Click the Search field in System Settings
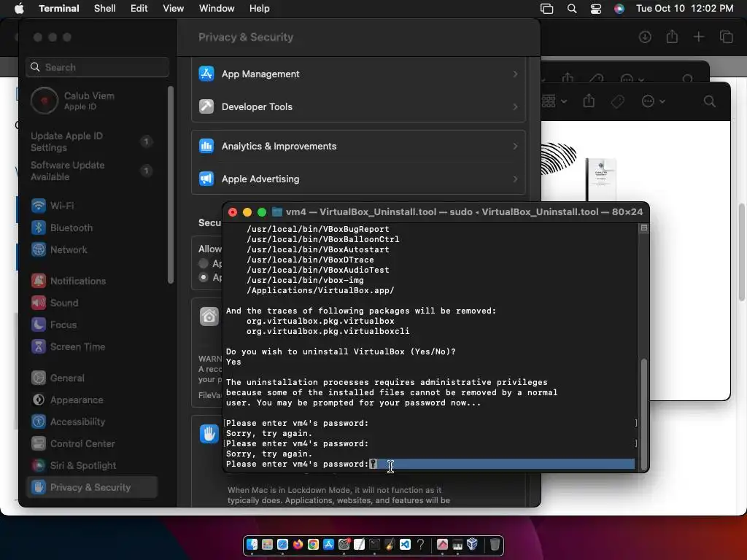 click(97, 67)
